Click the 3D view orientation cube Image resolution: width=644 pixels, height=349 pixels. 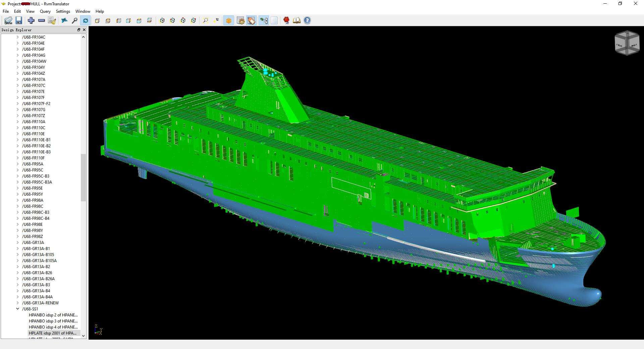[627, 43]
